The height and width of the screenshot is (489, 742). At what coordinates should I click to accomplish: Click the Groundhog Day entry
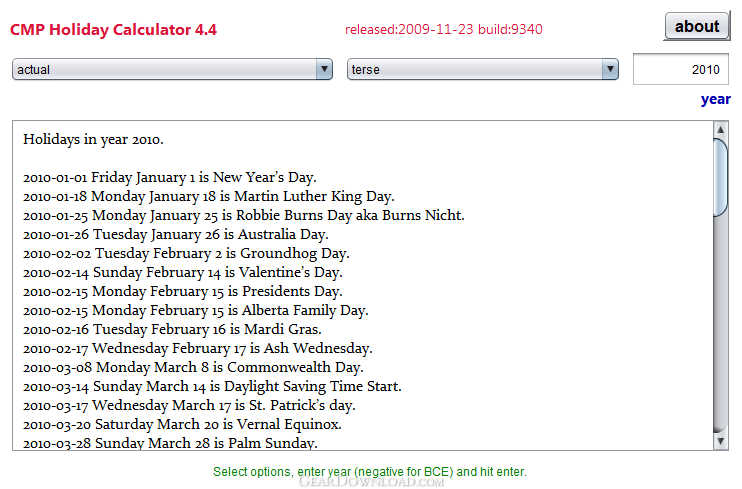186,253
